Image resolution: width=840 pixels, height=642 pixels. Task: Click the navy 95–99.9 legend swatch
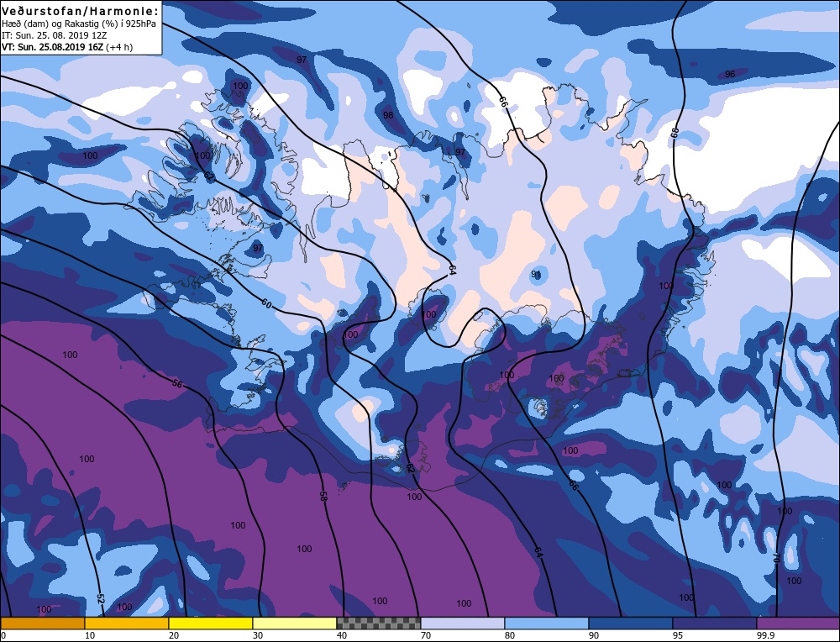tap(715, 624)
